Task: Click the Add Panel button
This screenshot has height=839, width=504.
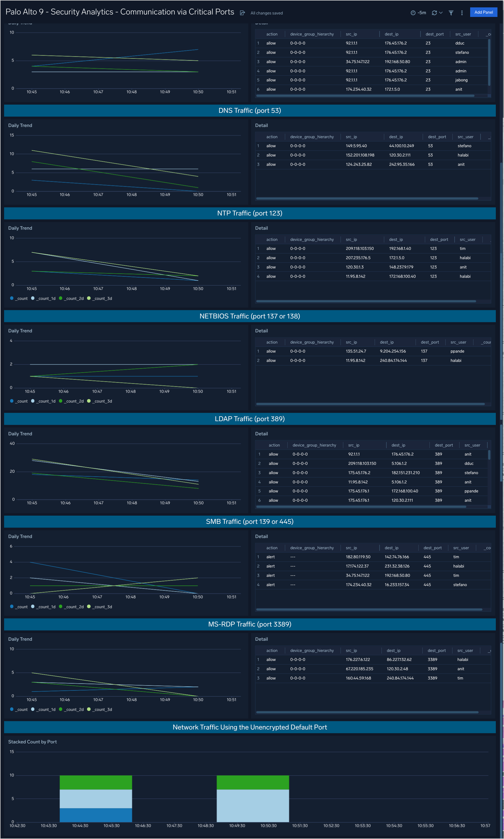Action: pyautogui.click(x=484, y=12)
